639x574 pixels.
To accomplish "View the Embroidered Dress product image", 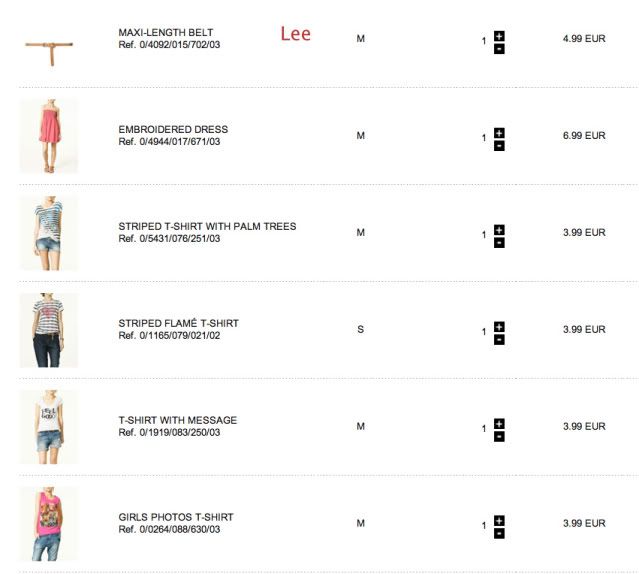I will click(48, 136).
